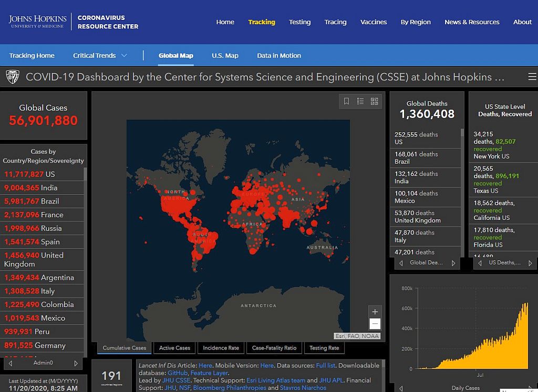Switch to the U.S. Map tab
The height and width of the screenshot is (392, 538).
pos(225,56)
